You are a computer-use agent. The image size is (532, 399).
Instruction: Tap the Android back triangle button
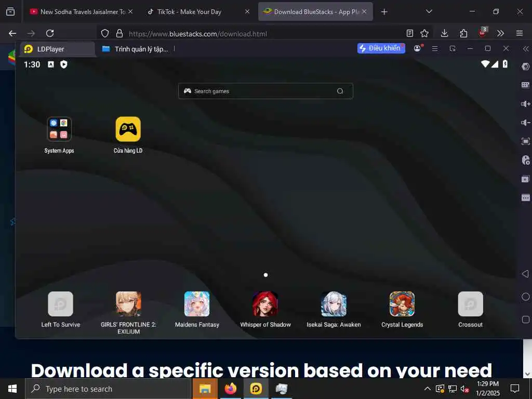point(525,274)
